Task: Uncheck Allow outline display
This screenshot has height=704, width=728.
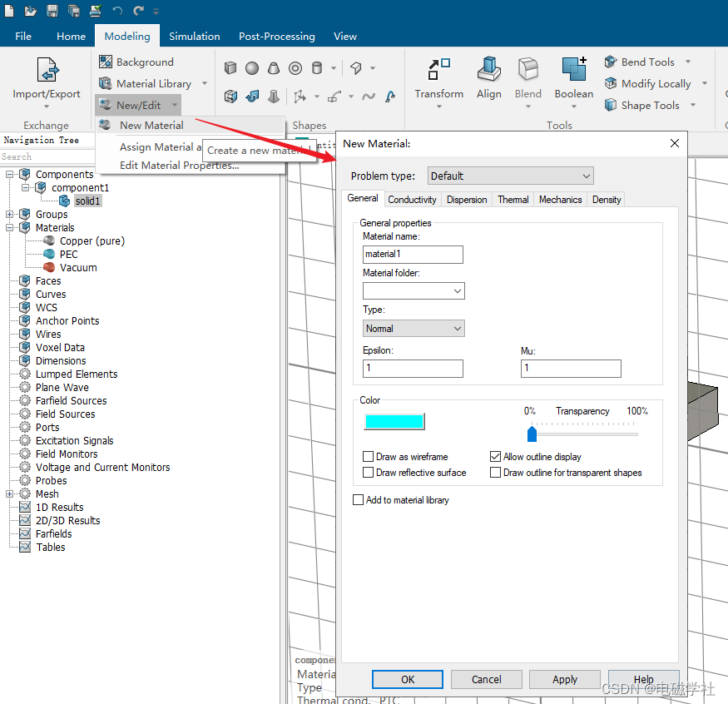Action: pyautogui.click(x=495, y=457)
